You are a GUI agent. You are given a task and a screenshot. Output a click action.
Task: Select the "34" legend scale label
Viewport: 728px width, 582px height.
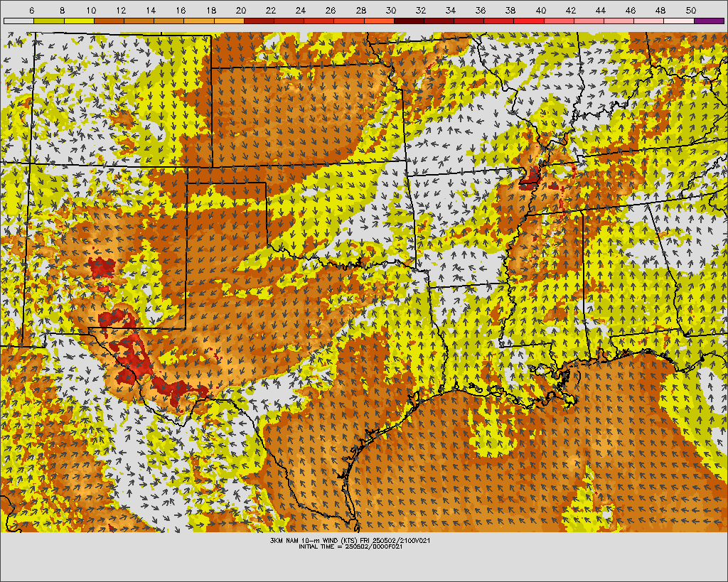[x=450, y=10]
